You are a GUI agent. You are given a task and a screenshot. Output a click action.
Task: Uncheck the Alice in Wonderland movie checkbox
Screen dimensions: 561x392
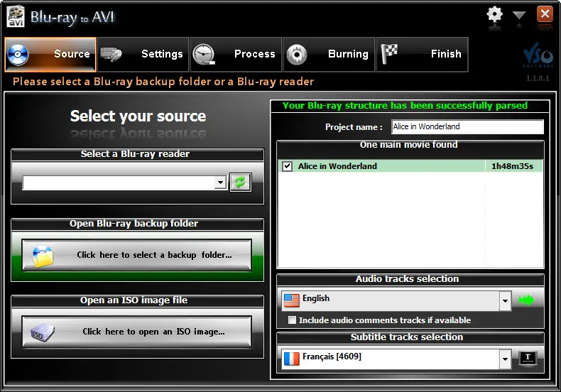coord(287,166)
